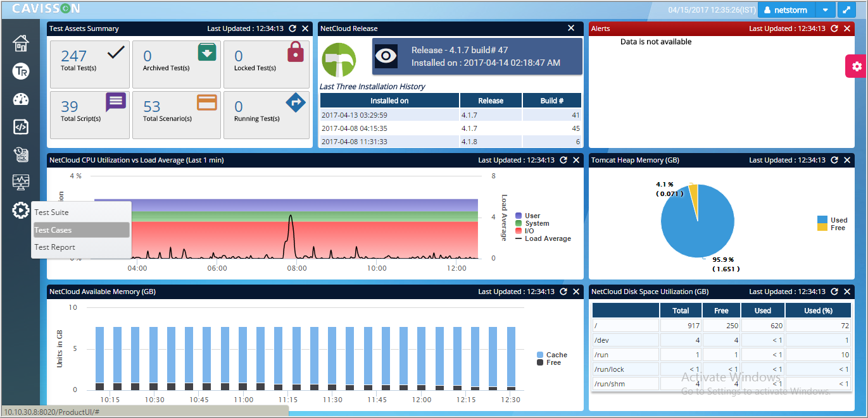Refresh the Disk Space Utilization widget

click(x=834, y=292)
